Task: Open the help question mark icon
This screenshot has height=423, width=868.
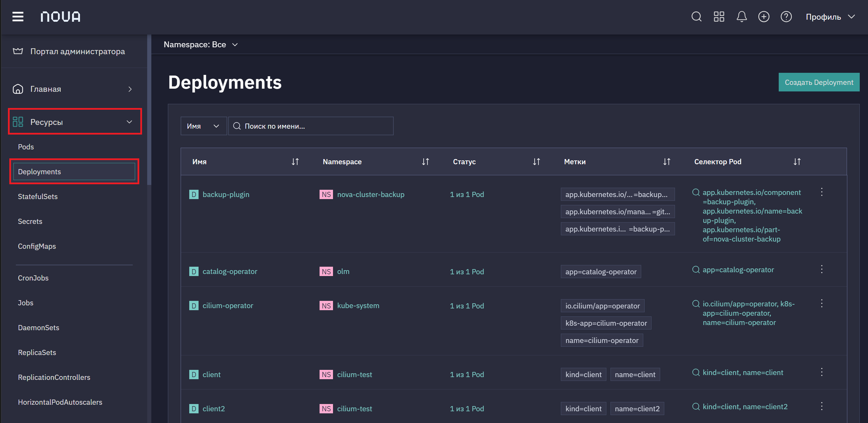Action: click(786, 17)
